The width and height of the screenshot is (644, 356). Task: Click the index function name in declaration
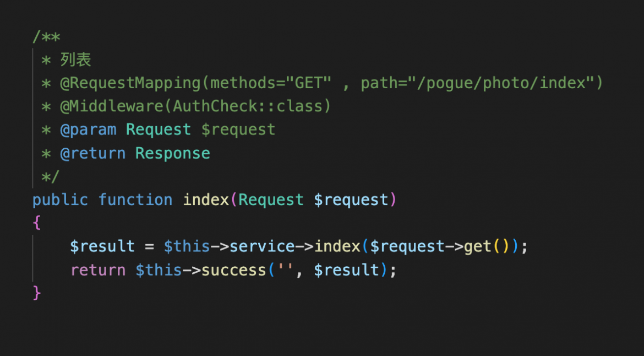206,199
